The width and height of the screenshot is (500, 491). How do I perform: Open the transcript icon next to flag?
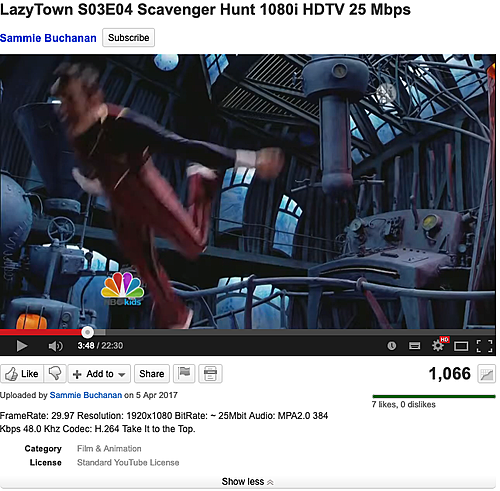(x=210, y=374)
